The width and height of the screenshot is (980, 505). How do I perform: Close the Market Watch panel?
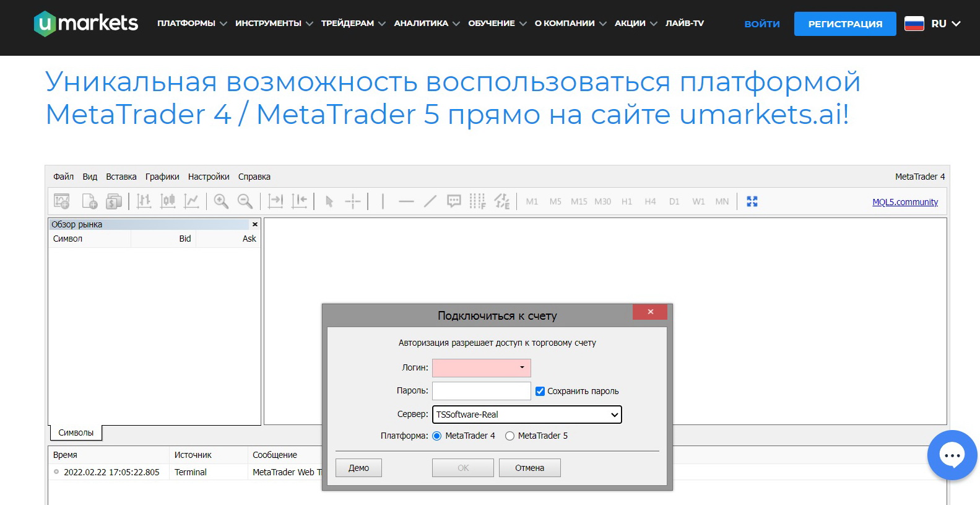(255, 224)
